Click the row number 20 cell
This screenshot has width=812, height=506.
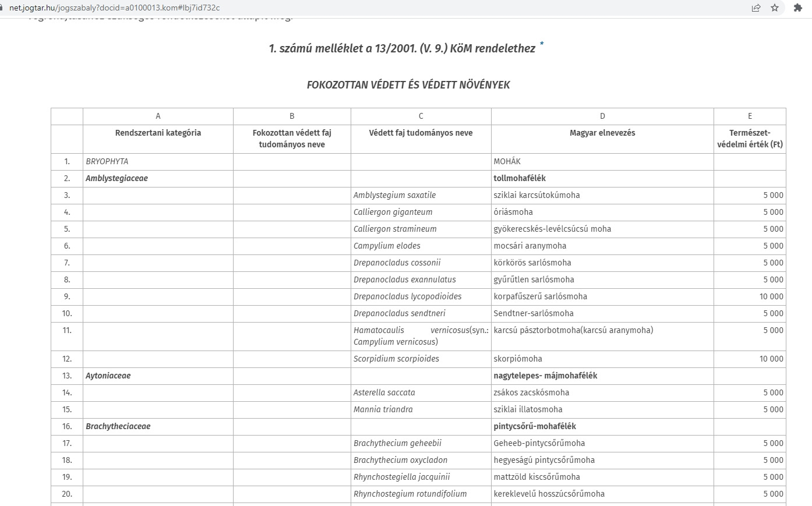click(x=67, y=494)
